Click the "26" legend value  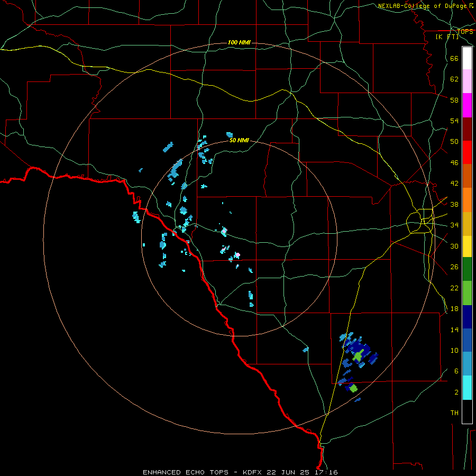(454, 267)
